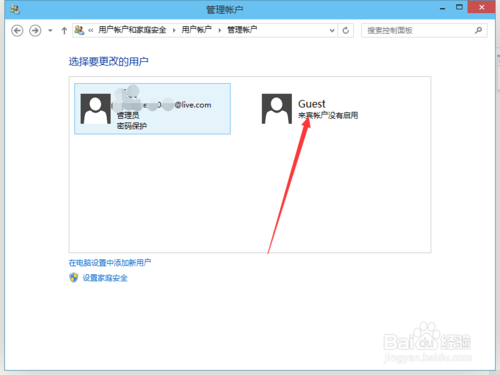
Task: Click the search magnifier icon
Action: (478, 30)
